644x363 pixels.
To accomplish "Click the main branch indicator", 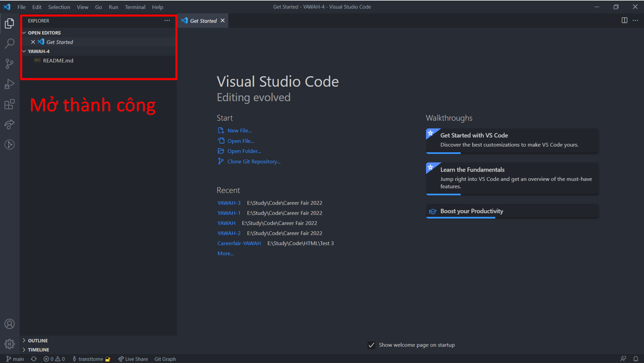I will [15, 359].
